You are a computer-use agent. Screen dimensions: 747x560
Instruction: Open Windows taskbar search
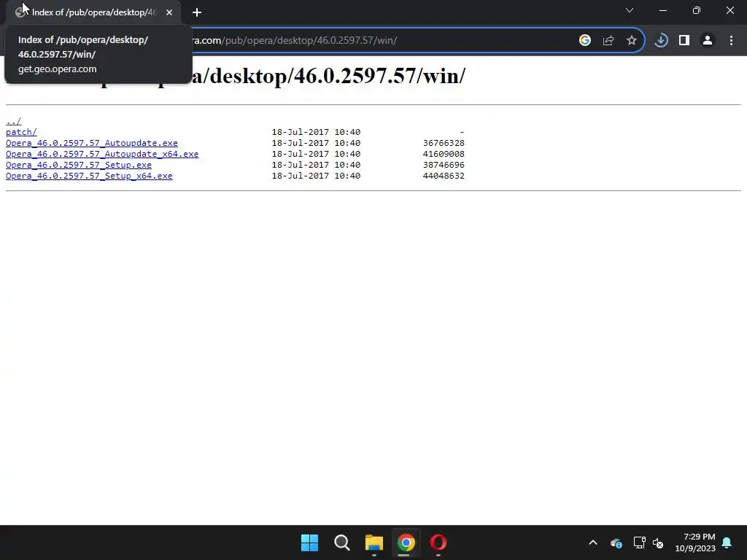(x=342, y=542)
